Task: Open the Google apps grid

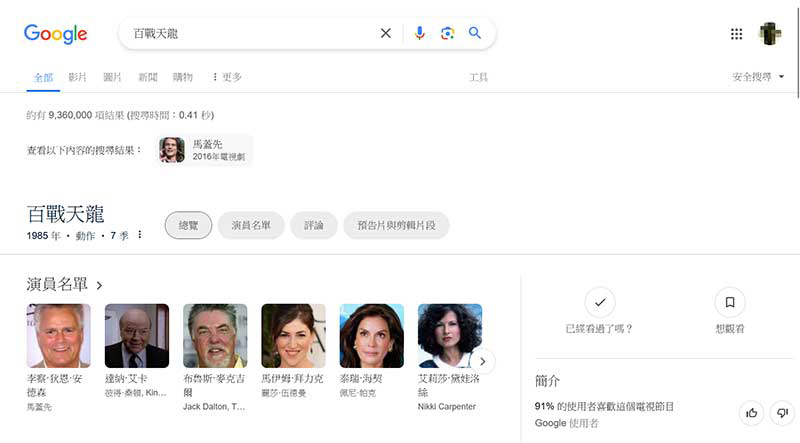Action: point(736,34)
